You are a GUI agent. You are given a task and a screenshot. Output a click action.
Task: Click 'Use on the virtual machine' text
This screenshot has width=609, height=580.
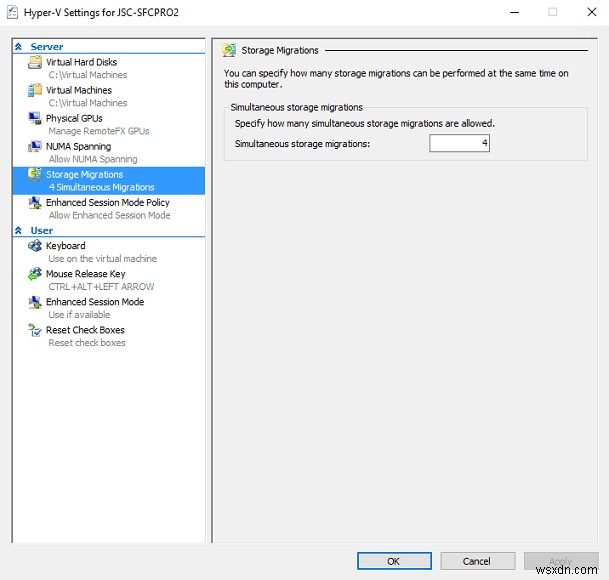tap(103, 259)
